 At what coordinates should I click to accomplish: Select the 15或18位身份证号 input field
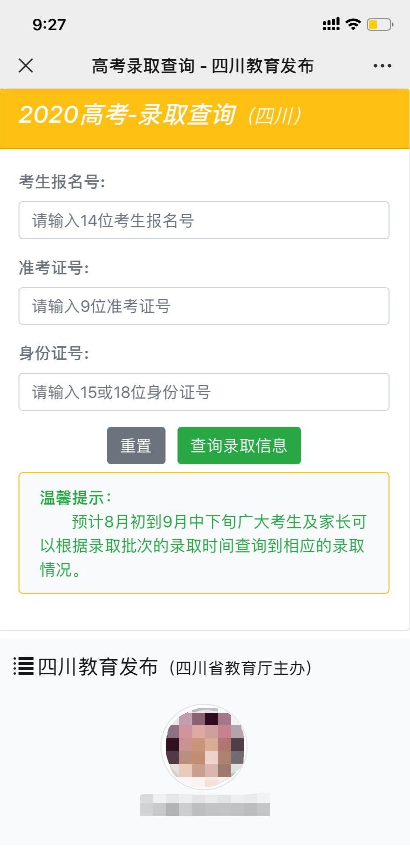coord(204,392)
